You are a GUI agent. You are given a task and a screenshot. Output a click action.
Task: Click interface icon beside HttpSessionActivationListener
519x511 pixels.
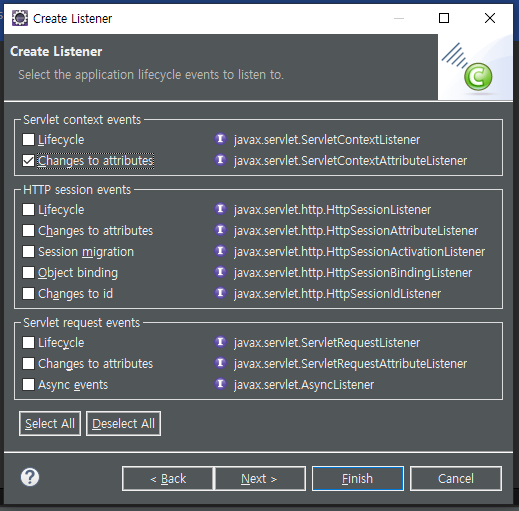(x=220, y=251)
